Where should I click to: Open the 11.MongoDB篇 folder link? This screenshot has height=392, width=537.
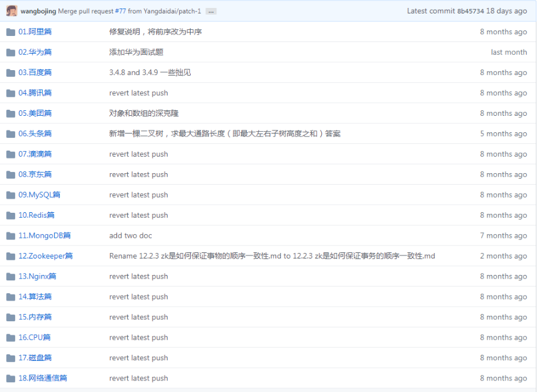pos(44,235)
